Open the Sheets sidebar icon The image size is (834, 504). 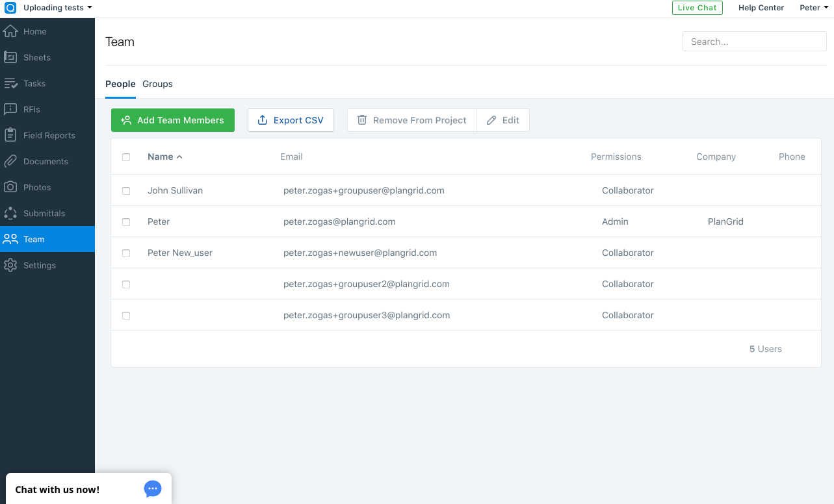point(10,57)
